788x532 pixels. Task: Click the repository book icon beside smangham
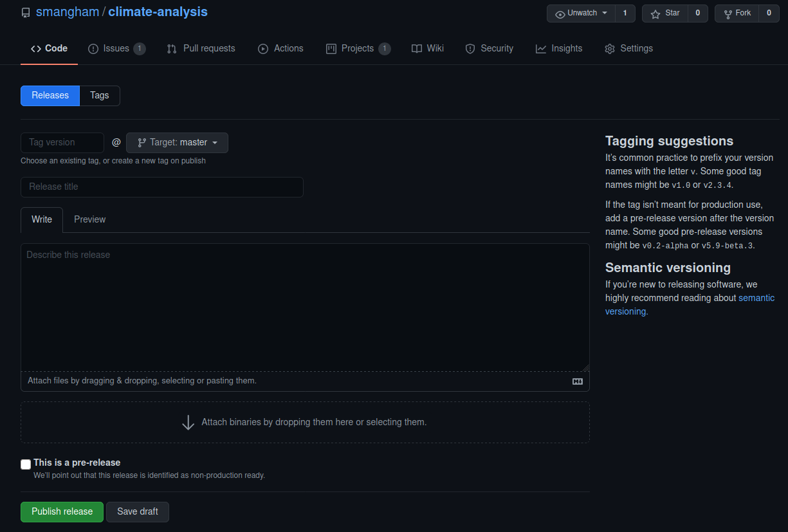click(x=26, y=13)
